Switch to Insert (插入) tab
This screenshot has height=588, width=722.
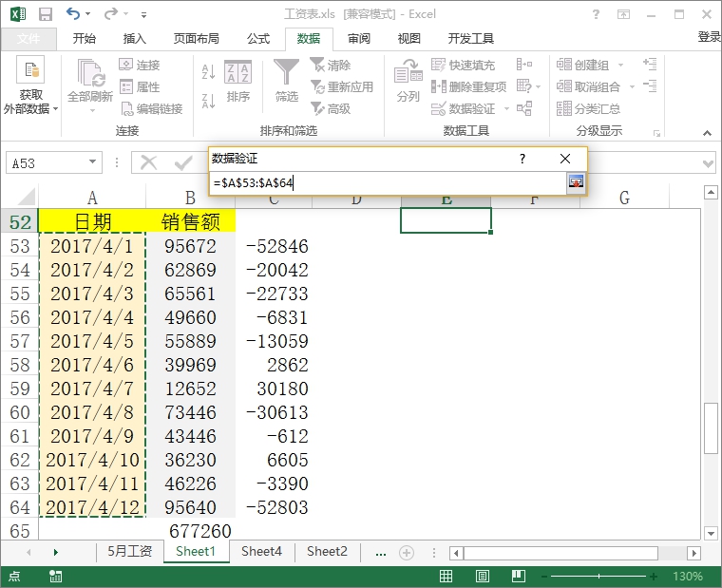point(135,39)
